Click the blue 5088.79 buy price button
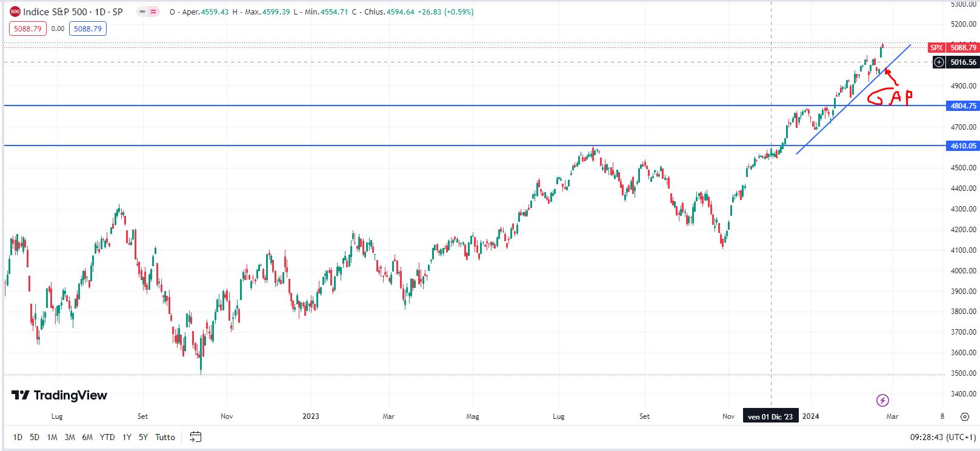Viewport: 980px width, 451px height. pyautogui.click(x=88, y=28)
